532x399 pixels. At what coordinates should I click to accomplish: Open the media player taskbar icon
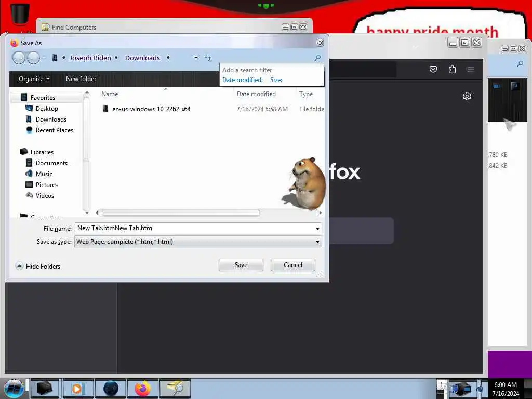click(77, 389)
